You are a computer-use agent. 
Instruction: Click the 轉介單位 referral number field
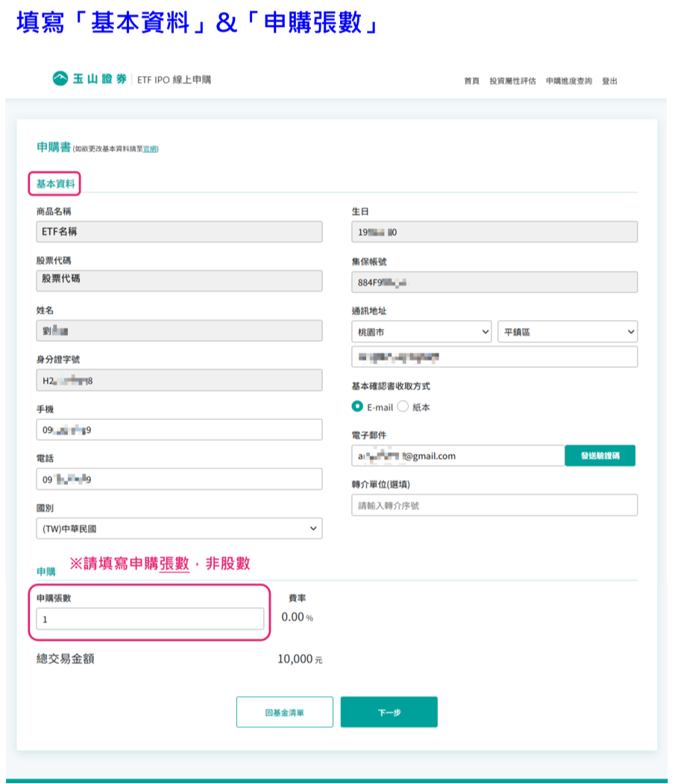click(494, 506)
